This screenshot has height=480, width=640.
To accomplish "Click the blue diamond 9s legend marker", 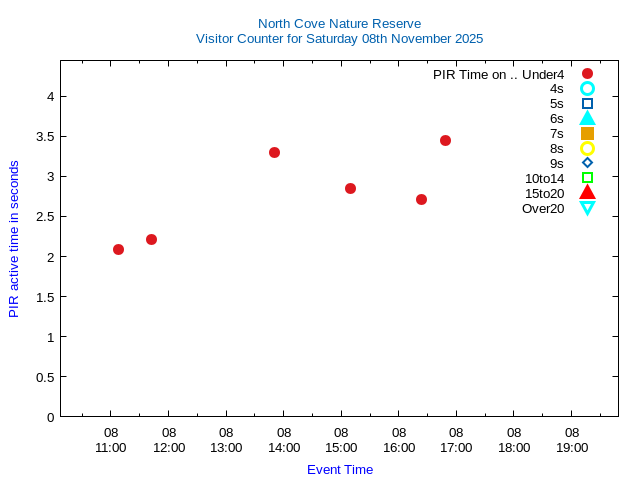I will click(x=587, y=163).
